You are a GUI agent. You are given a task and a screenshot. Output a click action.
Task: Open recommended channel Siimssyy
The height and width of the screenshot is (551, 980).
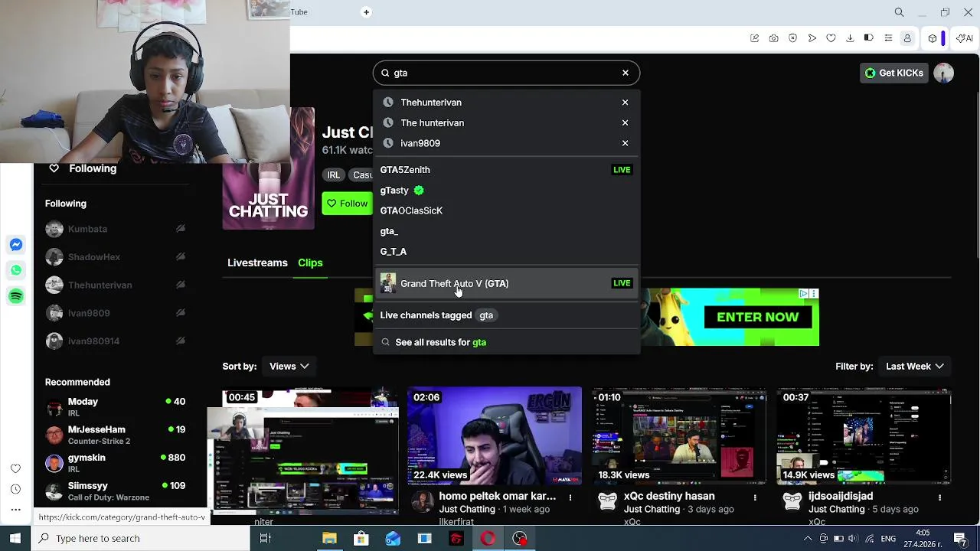coord(115,491)
